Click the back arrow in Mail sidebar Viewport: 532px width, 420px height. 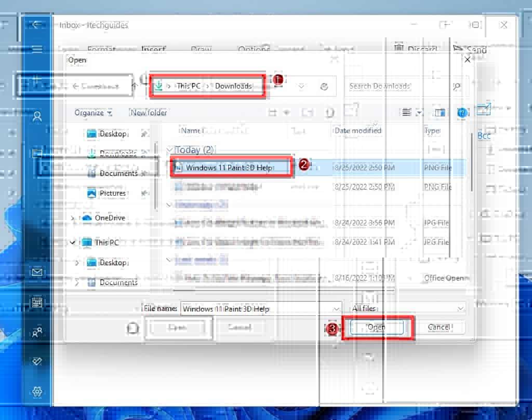click(x=36, y=24)
